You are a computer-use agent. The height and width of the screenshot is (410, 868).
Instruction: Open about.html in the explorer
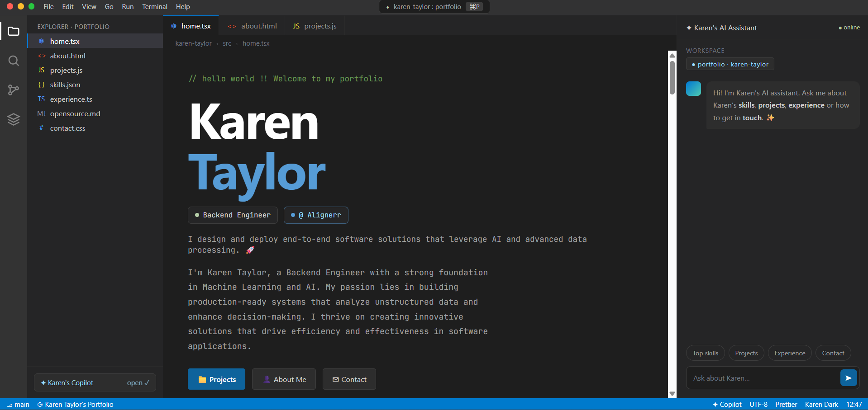(x=95, y=56)
